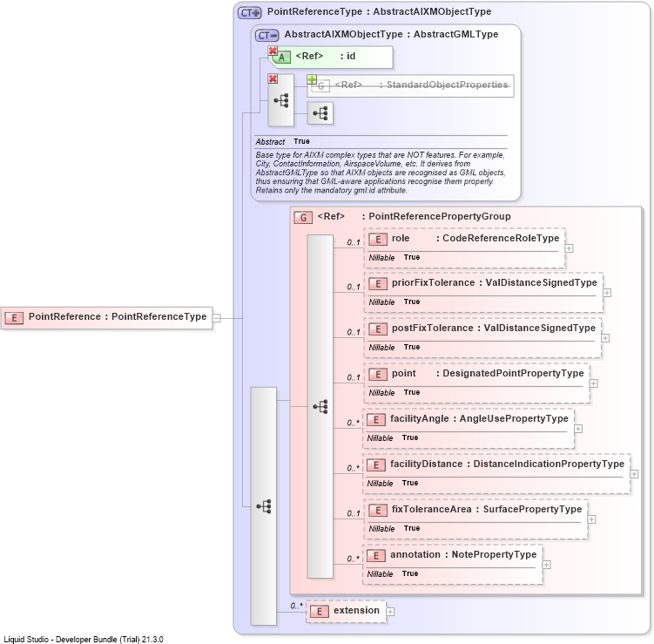The image size is (654, 644).
Task: Expand the extension element
Action: point(390,612)
